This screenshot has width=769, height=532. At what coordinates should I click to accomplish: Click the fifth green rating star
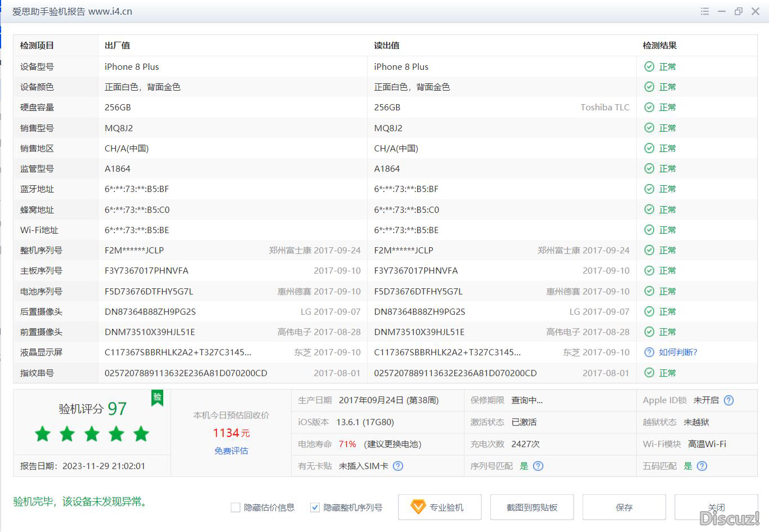[x=141, y=433]
